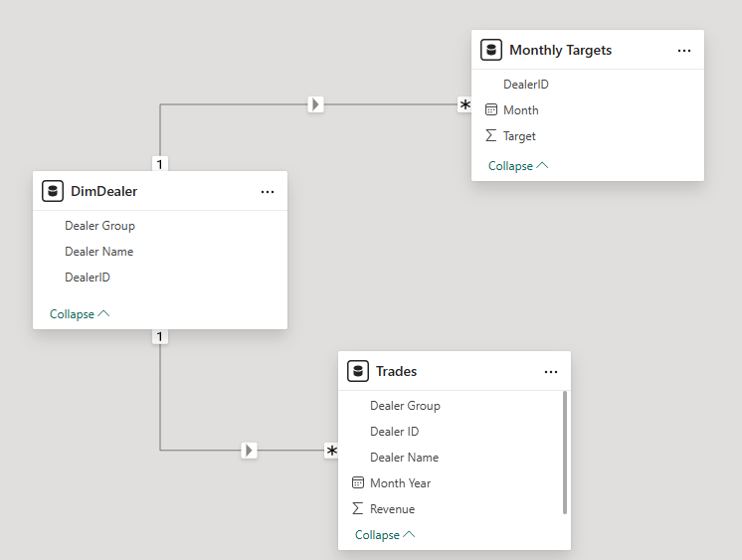
Task: Collapse the DimDealer table
Action: (x=80, y=314)
